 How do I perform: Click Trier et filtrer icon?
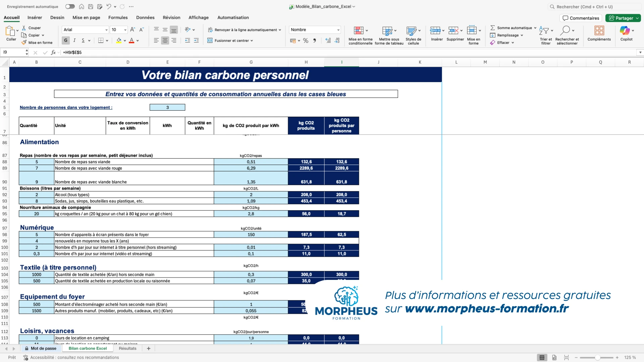click(544, 31)
